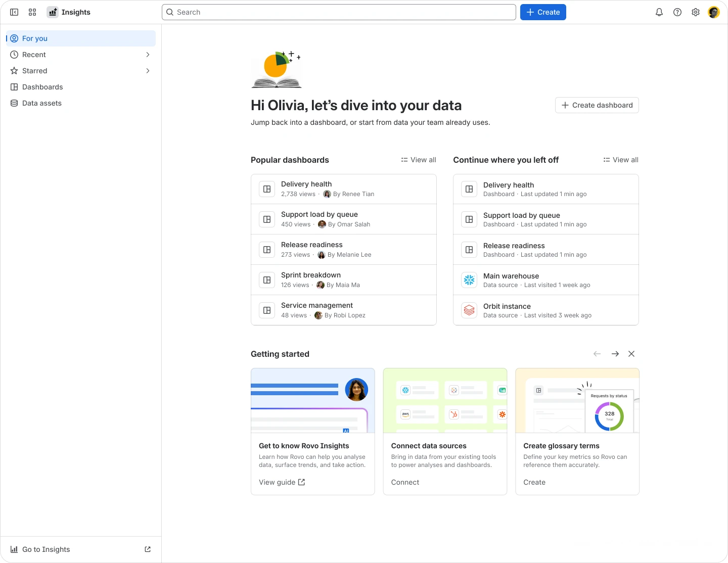Expand the Recent section chevron

tap(148, 55)
